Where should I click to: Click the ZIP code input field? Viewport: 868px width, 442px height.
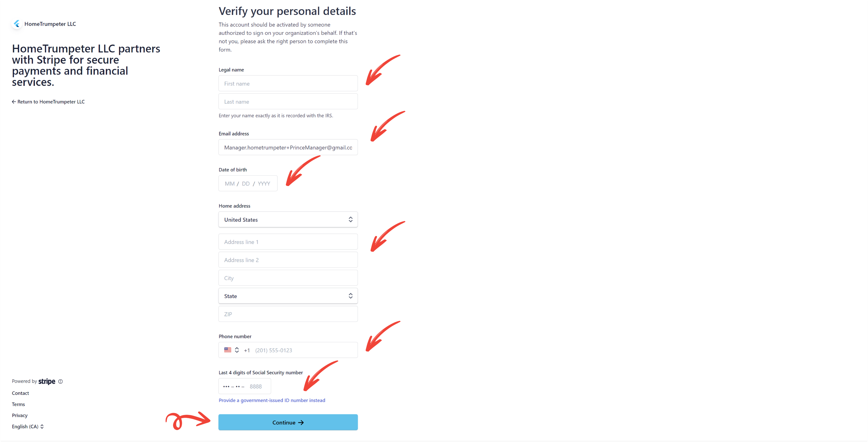pos(288,314)
